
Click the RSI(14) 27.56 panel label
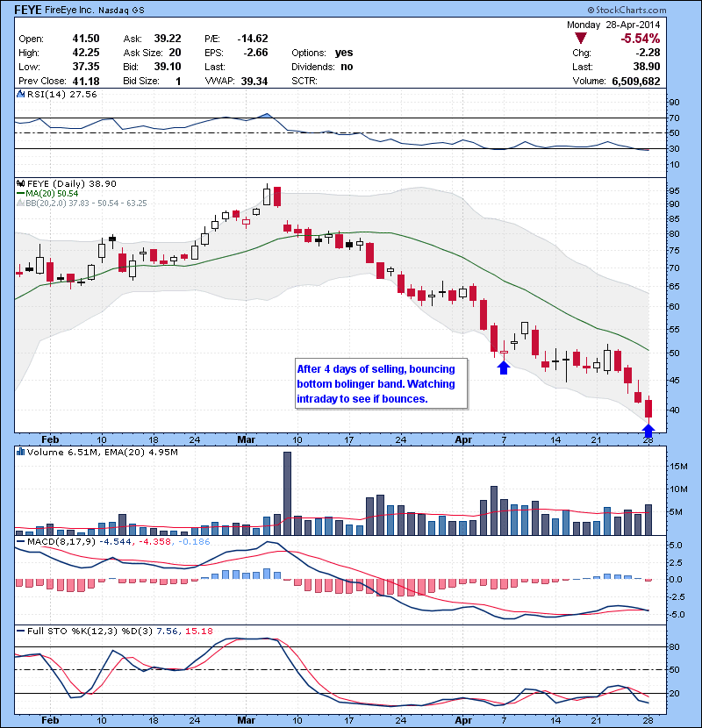point(61,94)
